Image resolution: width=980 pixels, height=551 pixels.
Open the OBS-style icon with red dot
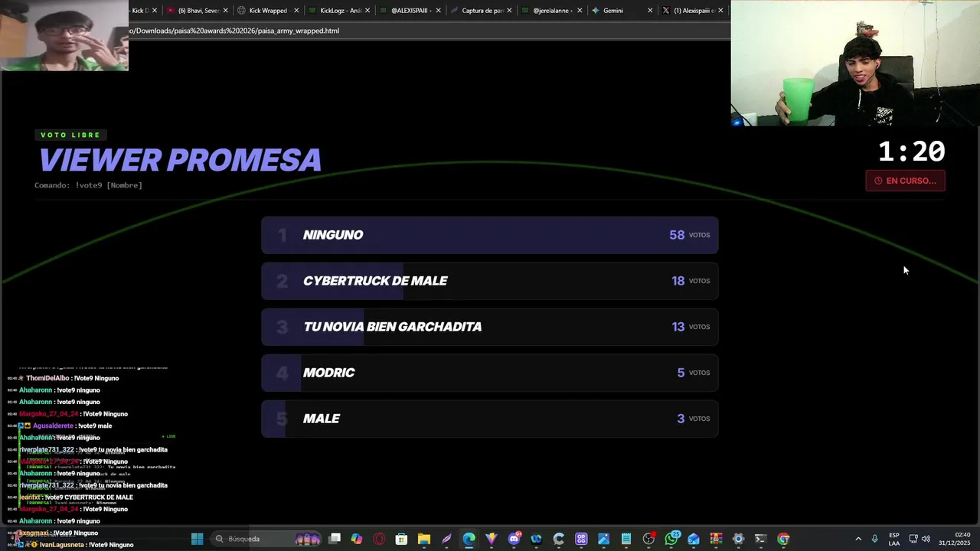649,539
